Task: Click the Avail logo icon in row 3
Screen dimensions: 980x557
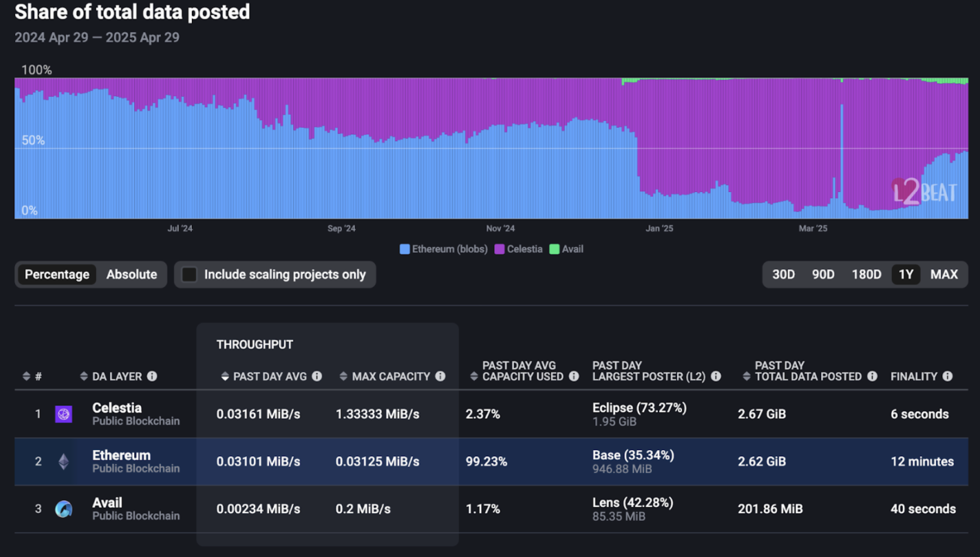Action: click(x=64, y=509)
